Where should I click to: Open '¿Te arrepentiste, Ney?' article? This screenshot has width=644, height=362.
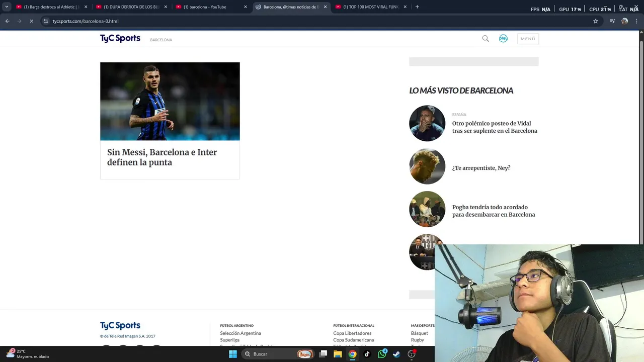click(x=481, y=168)
